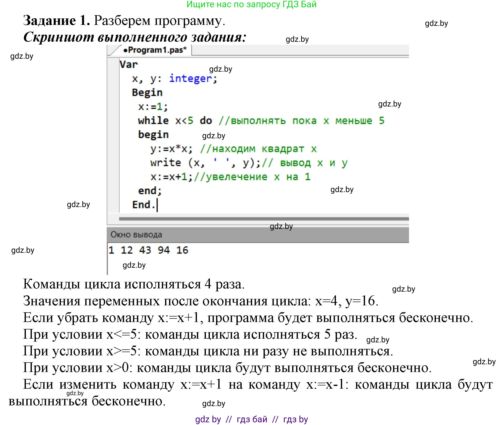Click the green comment выполнять пока x меньше 5
Screen dimensions: 504x425
[301, 121]
